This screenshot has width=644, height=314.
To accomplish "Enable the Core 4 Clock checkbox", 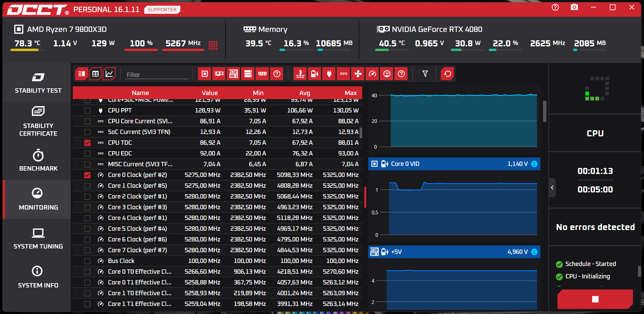I will tap(87, 218).
